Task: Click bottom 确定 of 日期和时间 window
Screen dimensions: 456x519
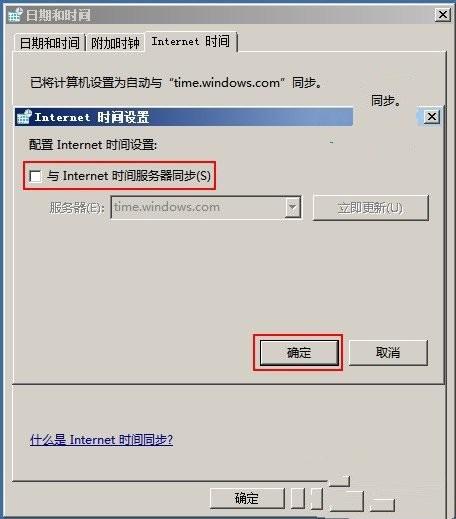Action: click(247, 498)
